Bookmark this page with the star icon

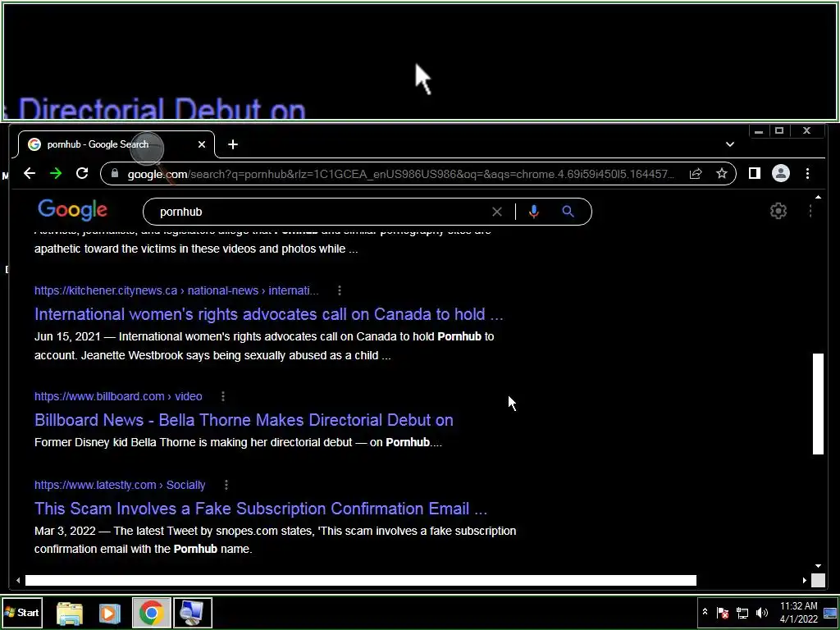(x=722, y=174)
